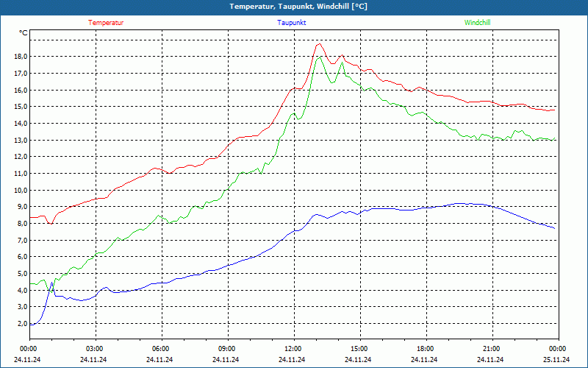Screen dimensions: 588x368
Task: Click the 09:00 time axis label
Action: (x=228, y=349)
